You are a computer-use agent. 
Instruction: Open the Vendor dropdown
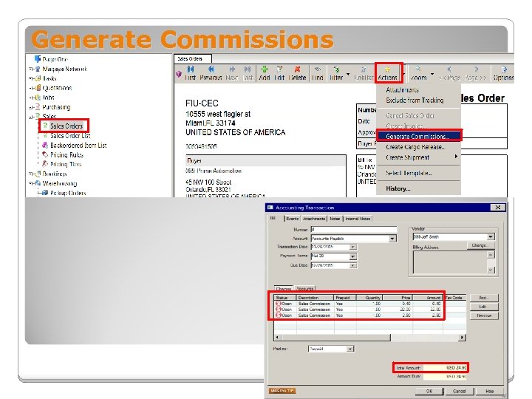[491, 236]
